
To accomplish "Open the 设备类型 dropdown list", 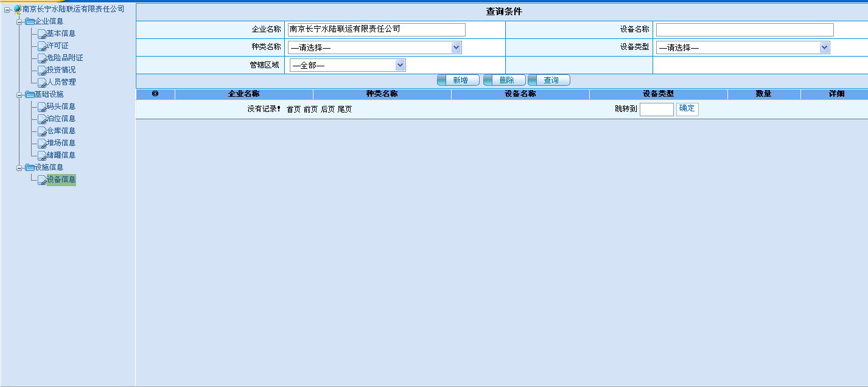I will coord(824,47).
